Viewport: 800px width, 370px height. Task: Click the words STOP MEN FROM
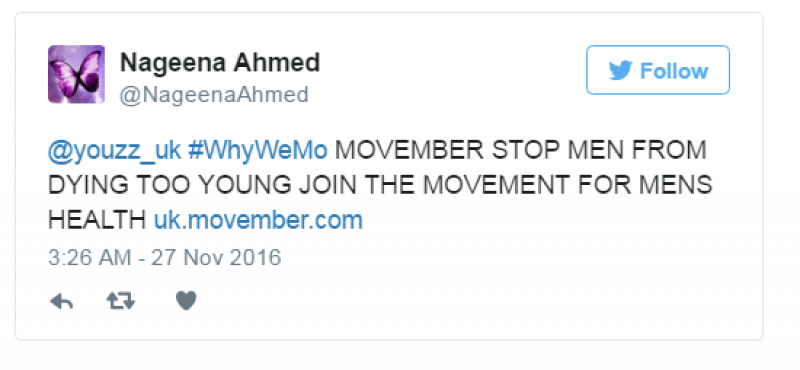[x=599, y=150]
